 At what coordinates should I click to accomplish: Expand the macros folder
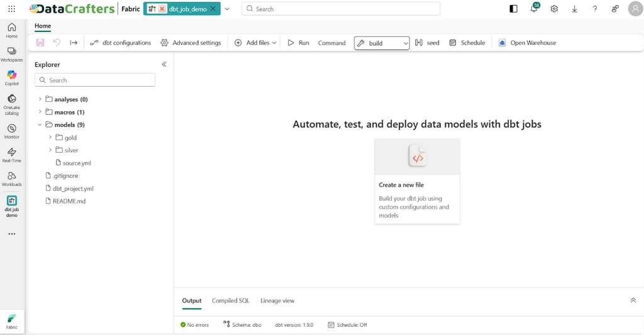coord(40,112)
